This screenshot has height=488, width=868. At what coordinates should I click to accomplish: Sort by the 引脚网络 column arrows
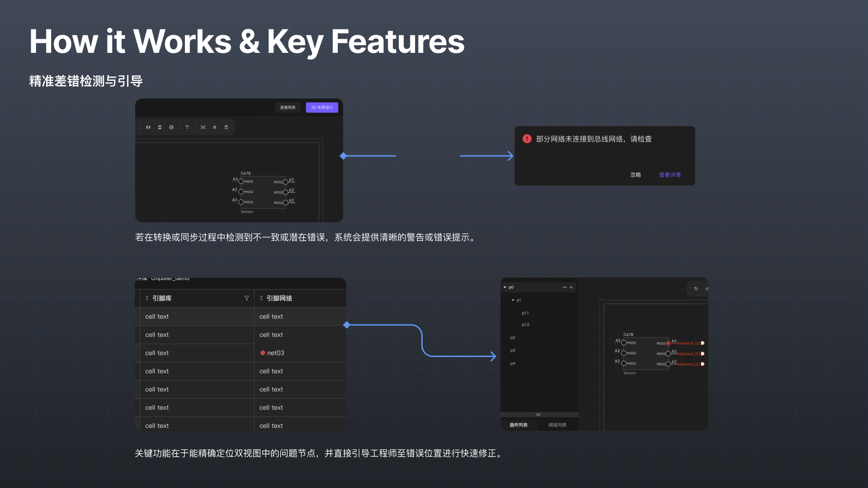(261, 298)
